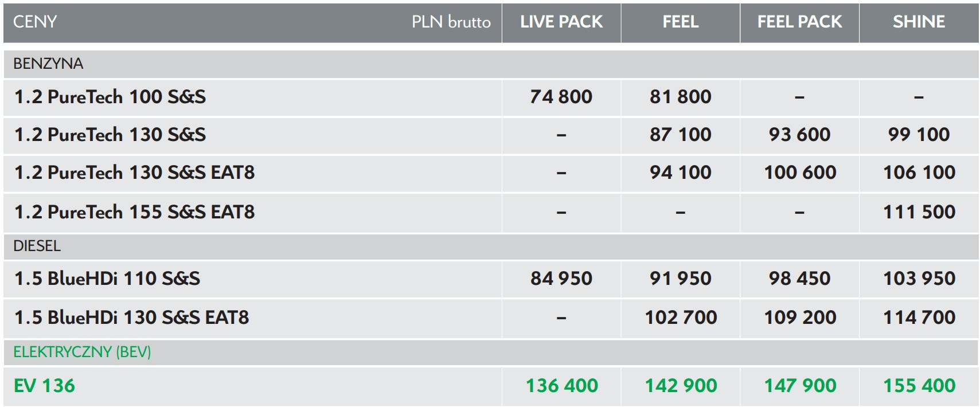The height and width of the screenshot is (407, 980).
Task: Select the 100 600 price cell
Action: pyautogui.click(x=799, y=173)
